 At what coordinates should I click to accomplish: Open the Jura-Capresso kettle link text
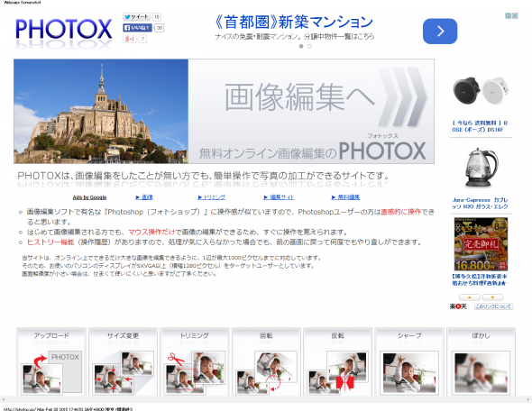(480, 203)
